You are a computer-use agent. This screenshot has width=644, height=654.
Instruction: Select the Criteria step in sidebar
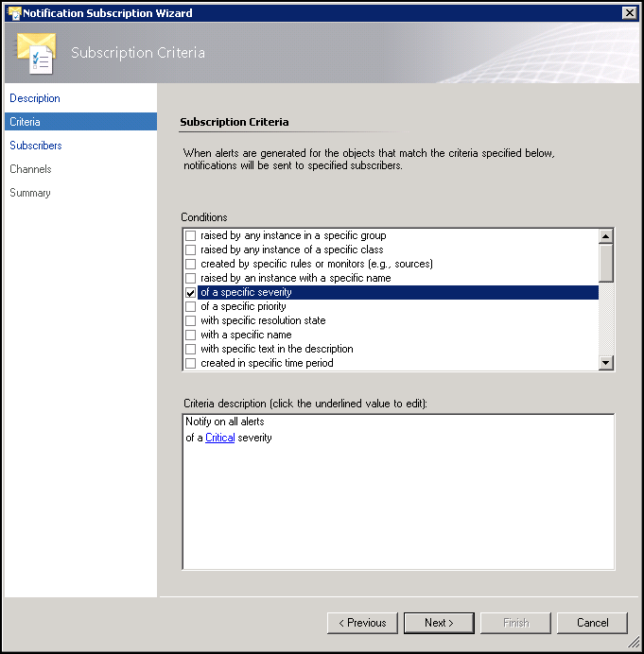(26, 122)
